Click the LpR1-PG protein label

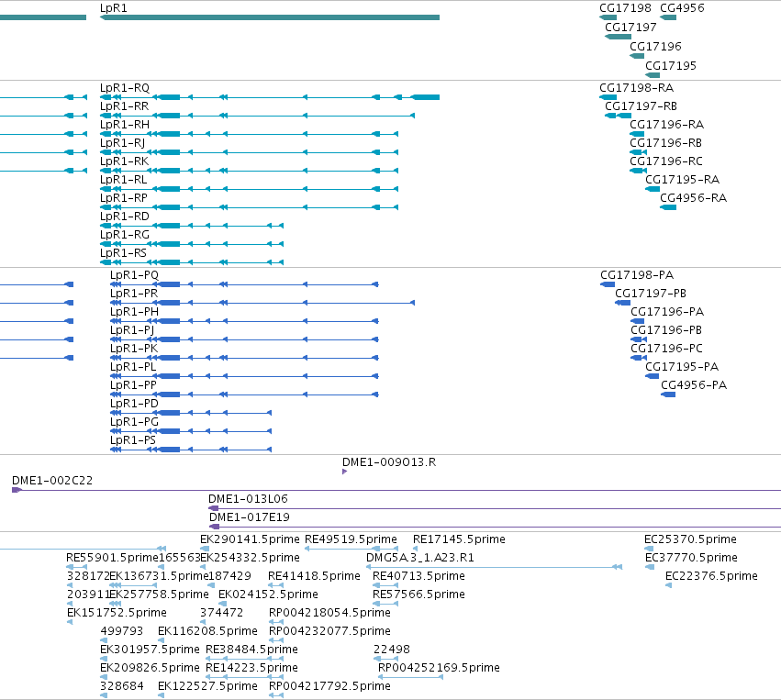pyautogui.click(x=135, y=423)
